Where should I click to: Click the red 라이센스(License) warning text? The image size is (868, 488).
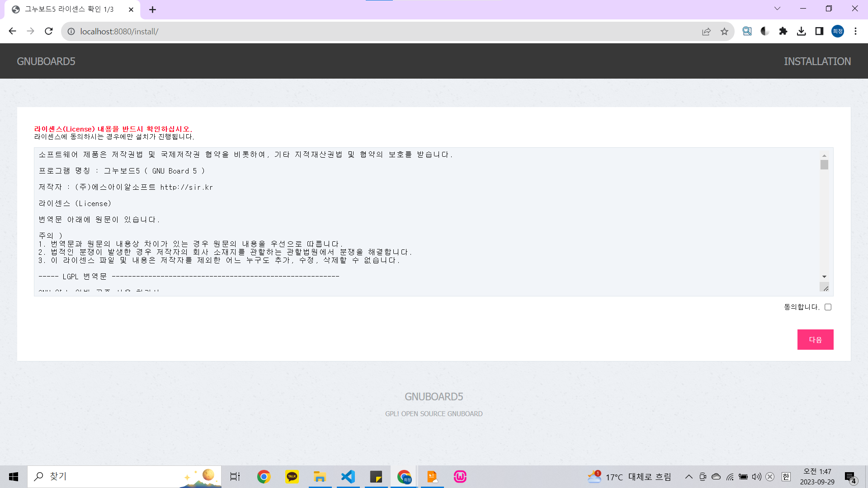coord(113,129)
